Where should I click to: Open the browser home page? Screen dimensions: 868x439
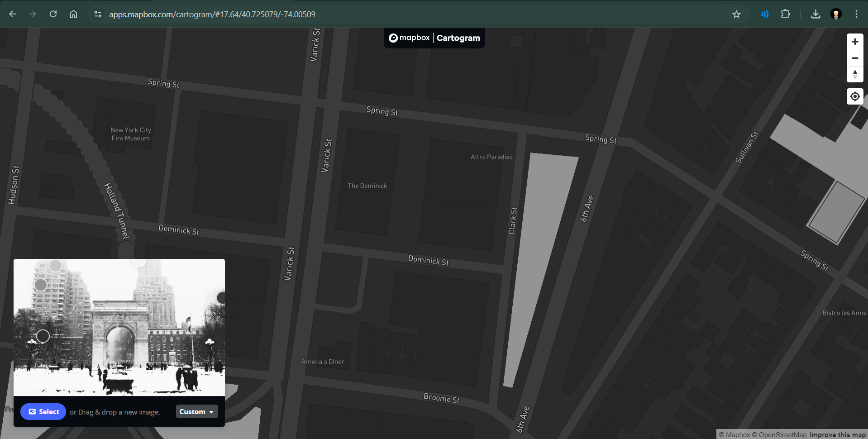(73, 14)
